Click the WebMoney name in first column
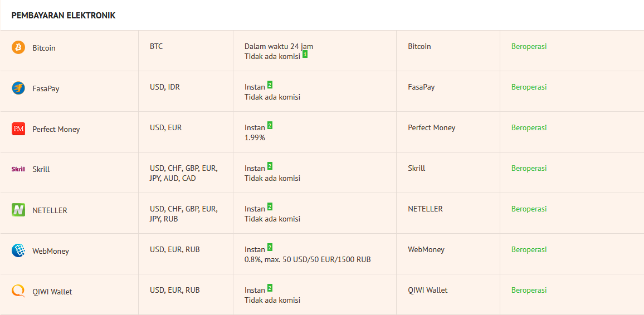This screenshot has height=315, width=644. (50, 251)
